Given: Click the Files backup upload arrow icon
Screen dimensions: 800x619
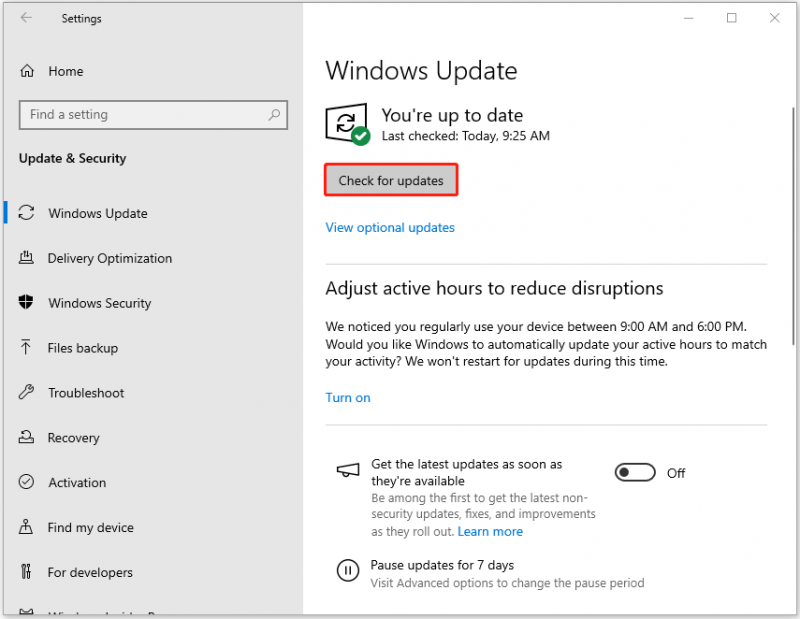Looking at the screenshot, I should tap(26, 348).
